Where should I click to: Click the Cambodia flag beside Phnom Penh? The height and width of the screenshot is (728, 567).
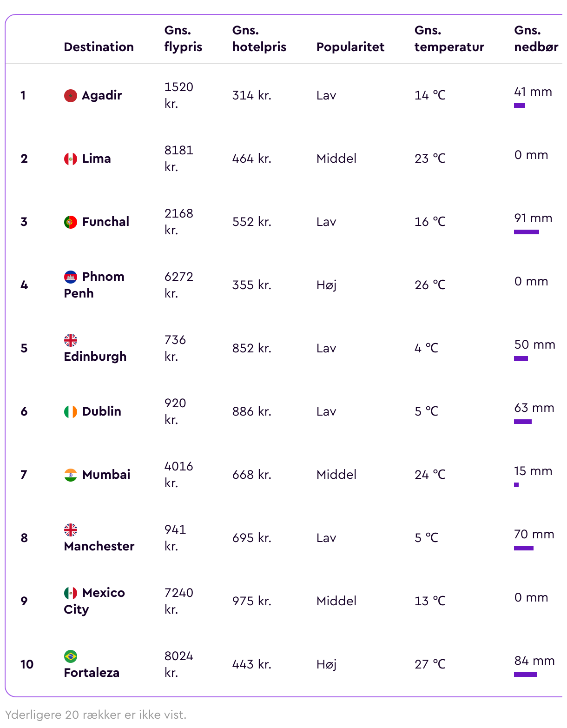(x=71, y=277)
